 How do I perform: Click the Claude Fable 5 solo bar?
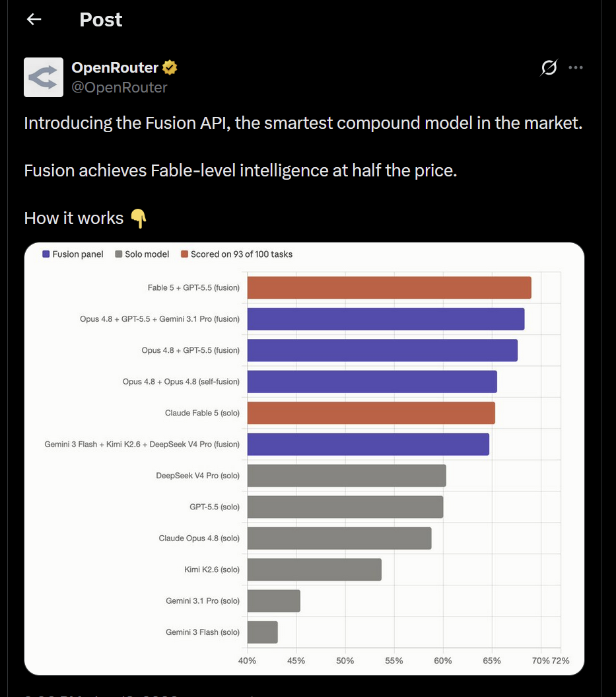371,413
